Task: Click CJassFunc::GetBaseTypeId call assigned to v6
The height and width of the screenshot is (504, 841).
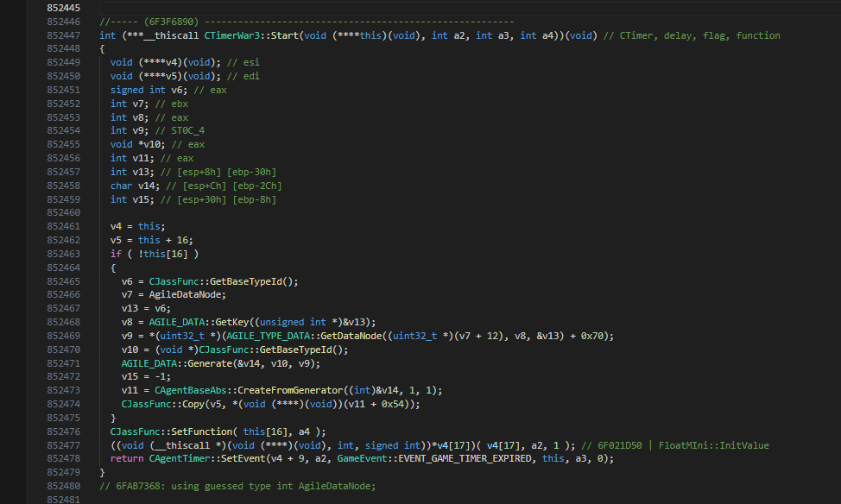Action: [223, 281]
